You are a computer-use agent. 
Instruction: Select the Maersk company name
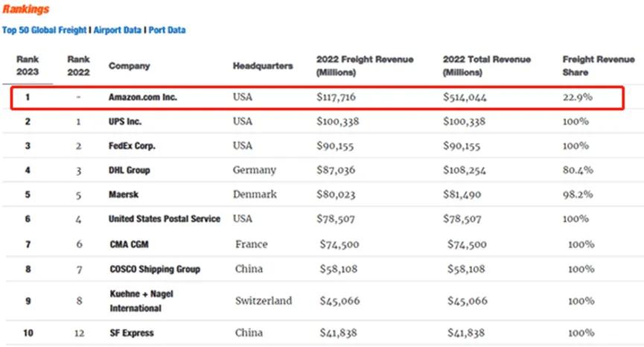coord(124,194)
